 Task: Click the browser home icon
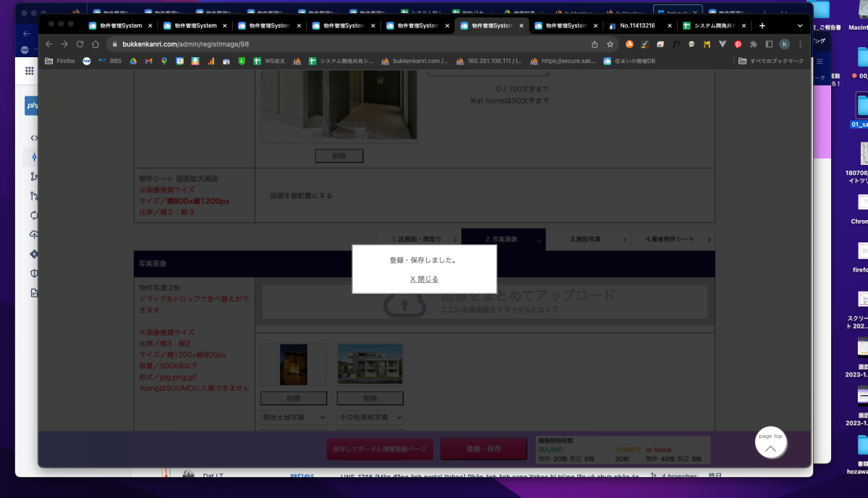(x=95, y=44)
